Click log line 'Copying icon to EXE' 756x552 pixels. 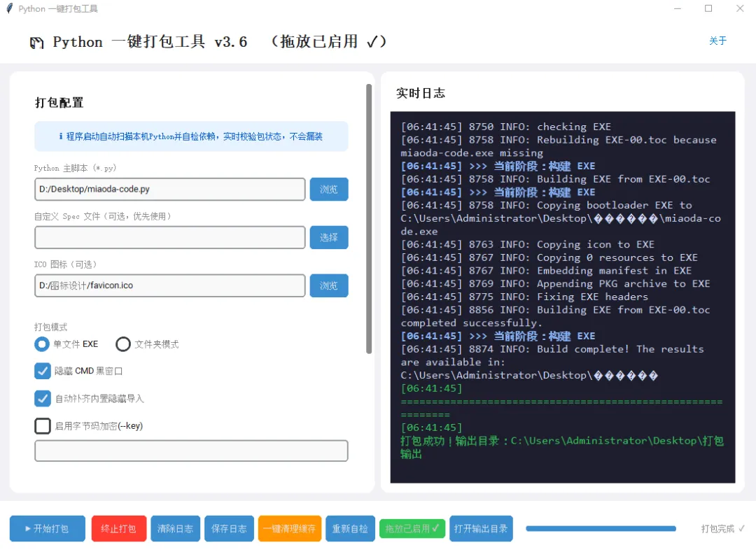(x=528, y=244)
